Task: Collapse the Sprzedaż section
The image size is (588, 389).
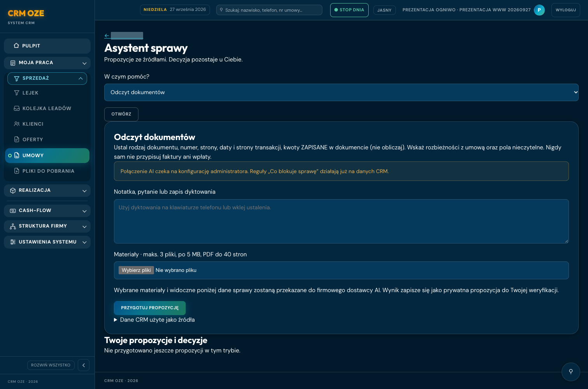Action: coord(47,79)
